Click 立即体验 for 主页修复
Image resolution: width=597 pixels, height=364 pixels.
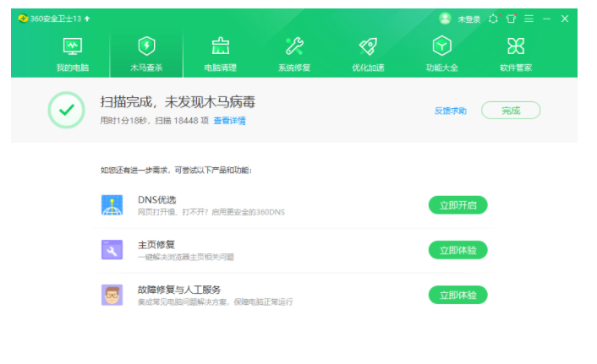(x=457, y=250)
